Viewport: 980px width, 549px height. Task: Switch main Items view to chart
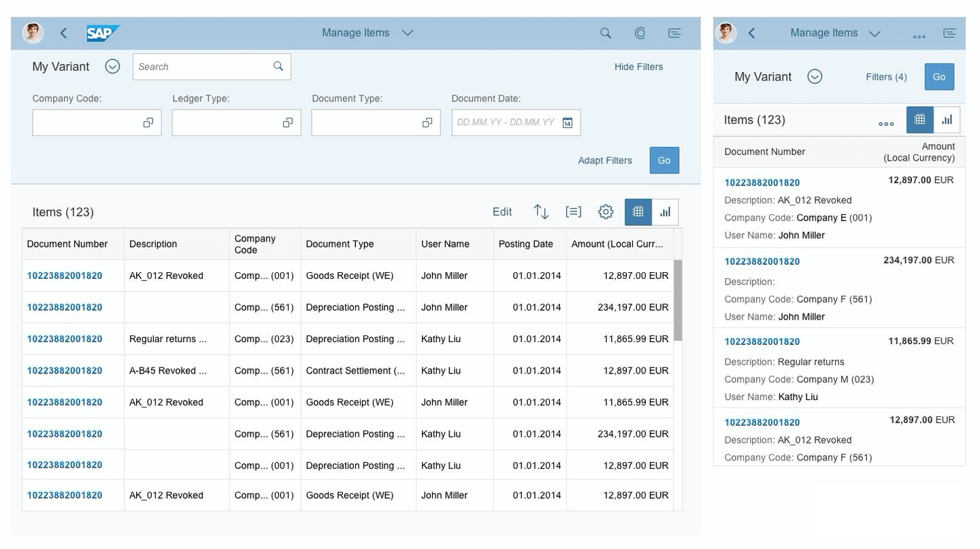point(666,212)
